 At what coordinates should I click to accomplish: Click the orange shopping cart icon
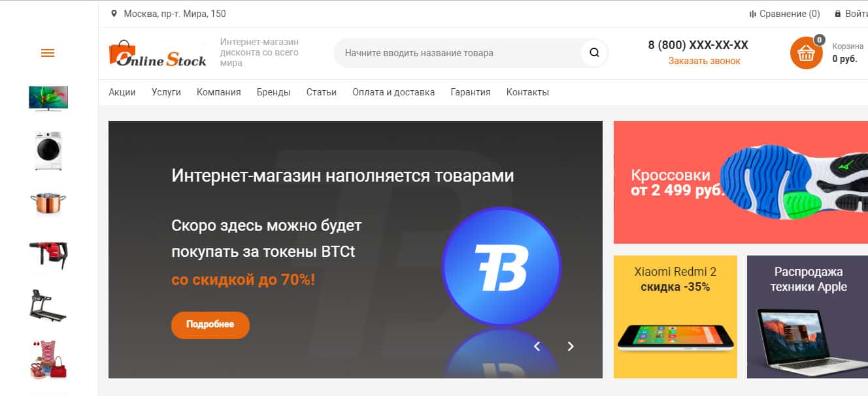806,53
